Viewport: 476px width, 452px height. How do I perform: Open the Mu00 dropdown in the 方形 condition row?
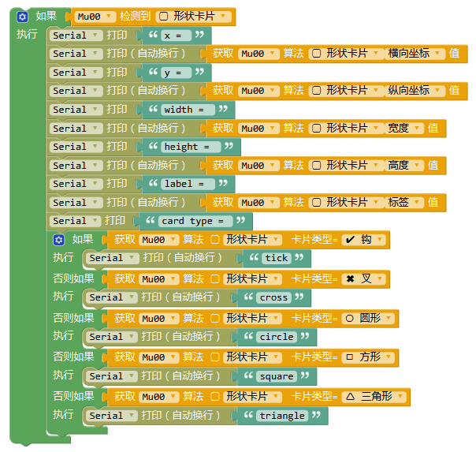pyautogui.click(x=159, y=357)
